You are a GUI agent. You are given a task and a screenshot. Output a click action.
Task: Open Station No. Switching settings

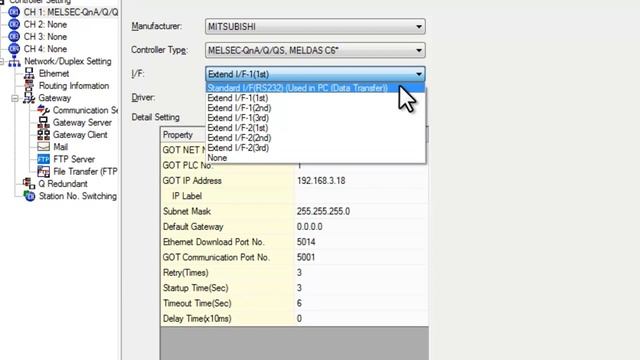(78, 196)
